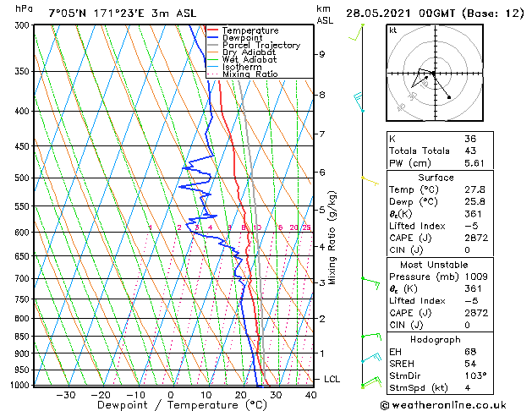The width and height of the screenshot is (532, 411).
Task: Select the StmSpd (kt) value 4
Action: (468, 388)
